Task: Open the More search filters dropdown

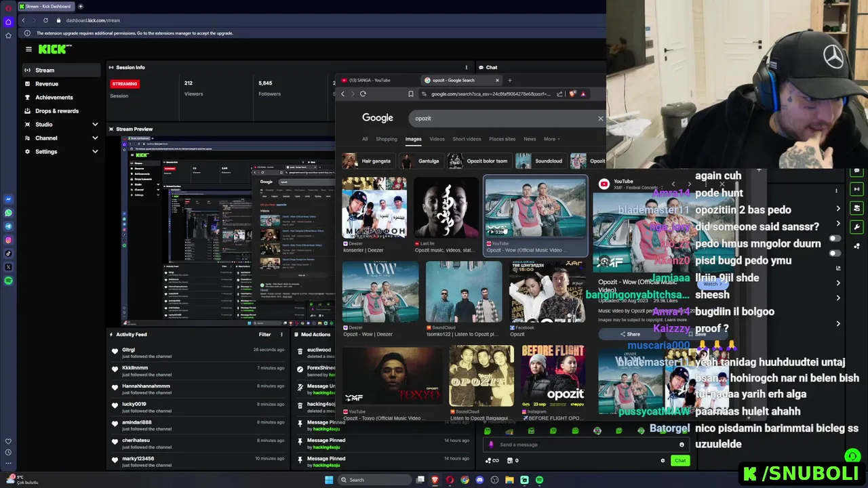Action: point(551,139)
